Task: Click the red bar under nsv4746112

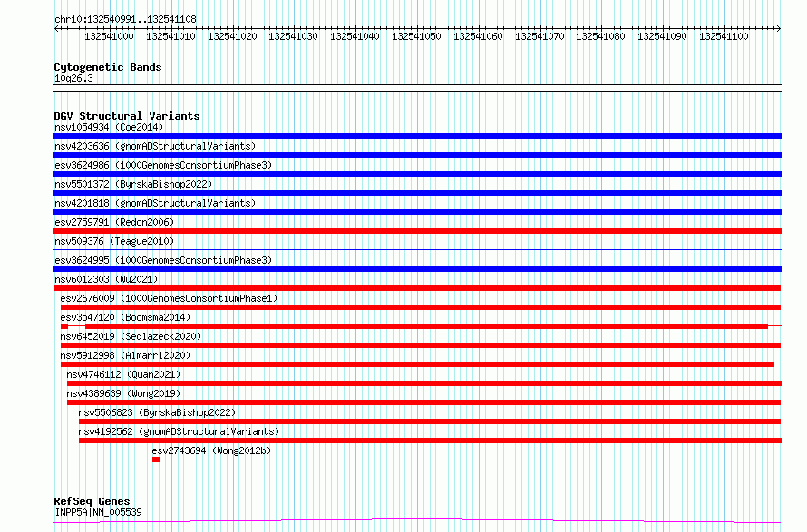Action: point(424,383)
